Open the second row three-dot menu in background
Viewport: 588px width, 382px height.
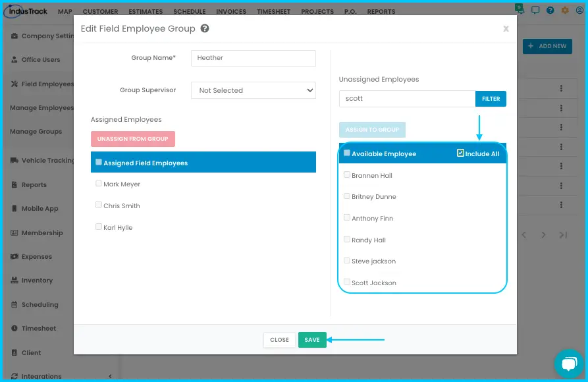click(x=561, y=108)
